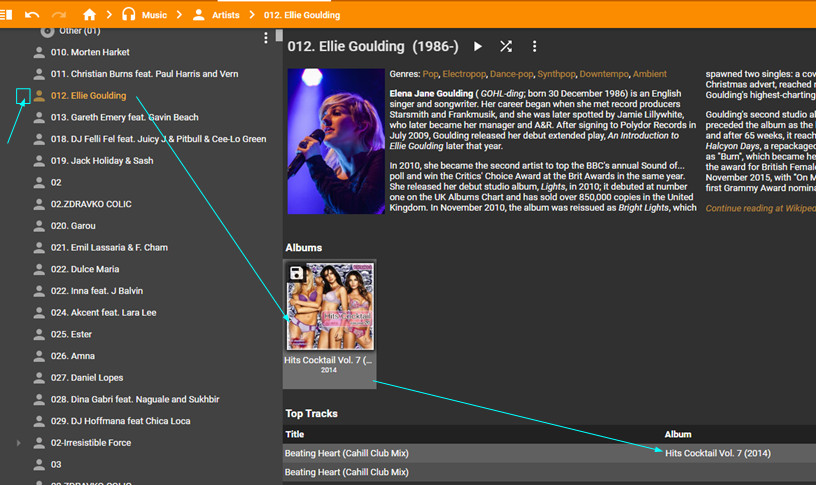Play all Ellie Goulding tracks
Screen dimensions: 816x485
coord(478,47)
